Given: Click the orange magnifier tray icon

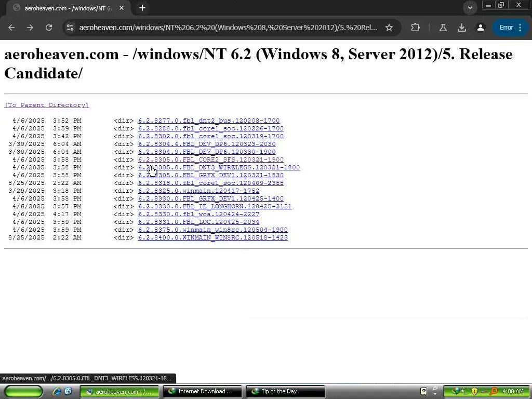Looking at the screenshot, I should click(494, 392).
